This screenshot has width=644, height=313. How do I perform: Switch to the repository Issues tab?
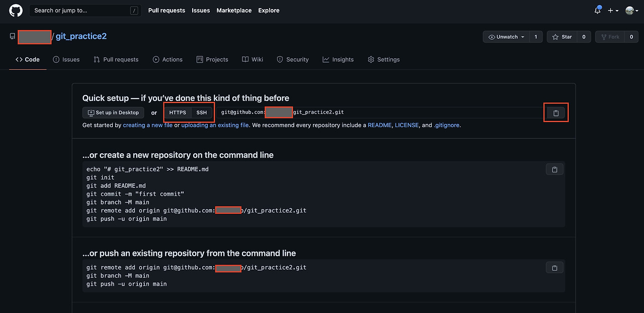pyautogui.click(x=66, y=59)
